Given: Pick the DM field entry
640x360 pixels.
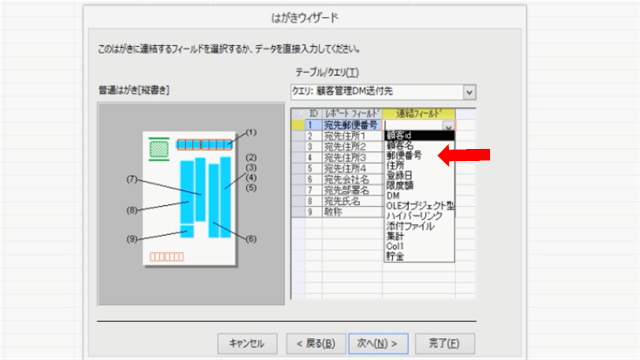Looking at the screenshot, I should click(x=393, y=196).
